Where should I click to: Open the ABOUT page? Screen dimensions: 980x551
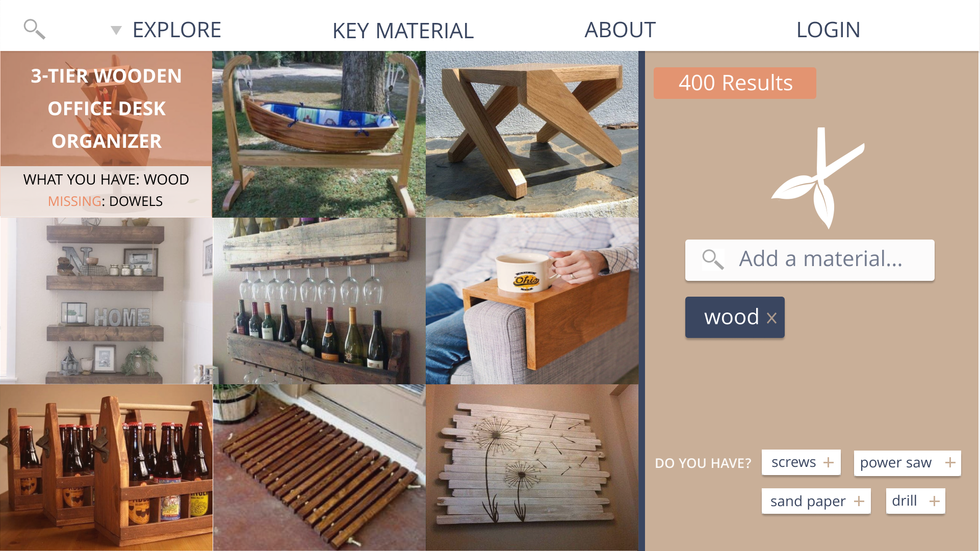pos(620,30)
